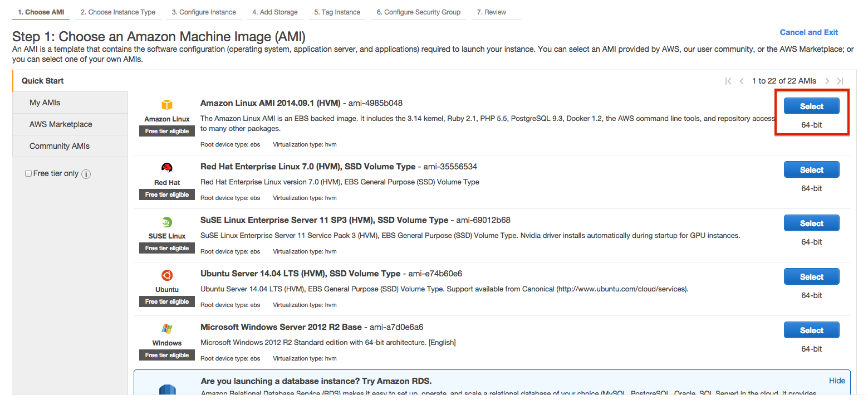
Task: Click the Windows Free tier eligible badge
Action: click(167, 355)
